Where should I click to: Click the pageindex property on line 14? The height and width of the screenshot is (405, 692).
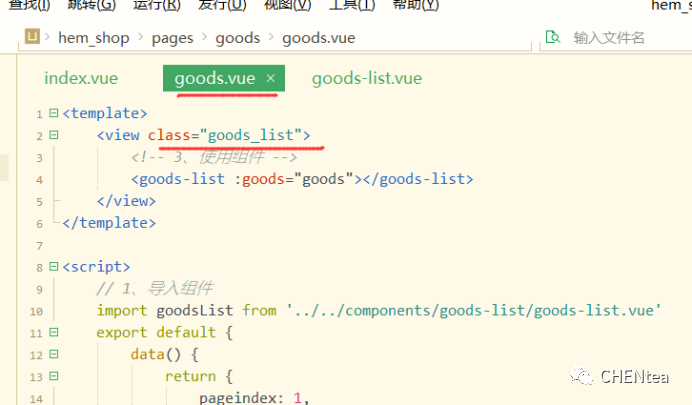pyautogui.click(x=237, y=398)
